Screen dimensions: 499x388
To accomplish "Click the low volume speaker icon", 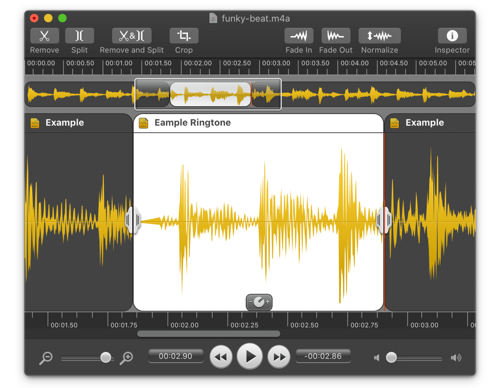I will point(377,358).
